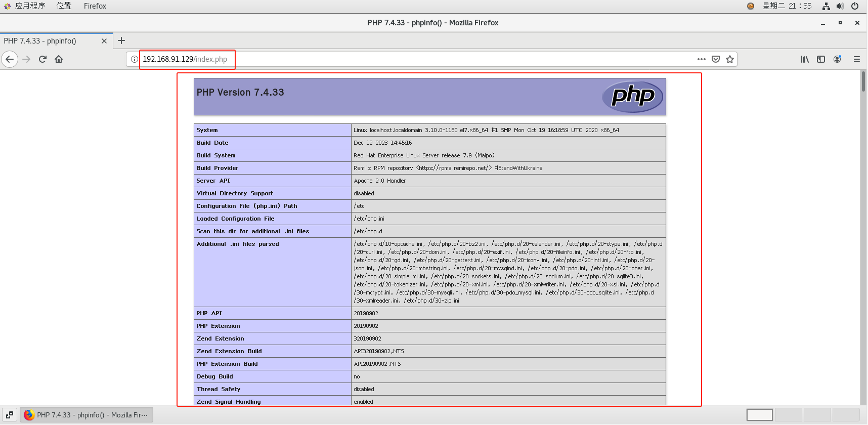Open the Firefox hamburger menu
Screen dimensions: 868x425
coord(856,59)
